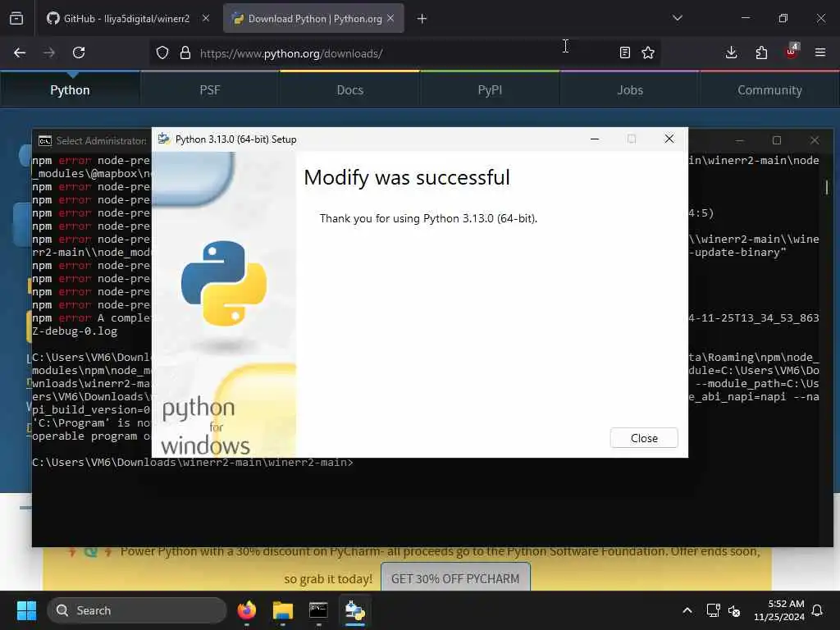Open the clock and date flyout
The image size is (840, 630).
coord(778,610)
